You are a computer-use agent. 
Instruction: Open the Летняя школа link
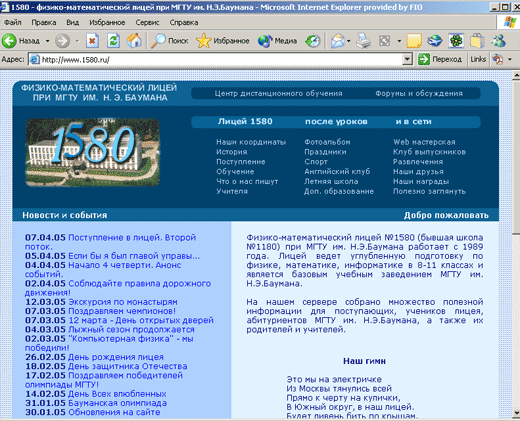click(x=331, y=181)
